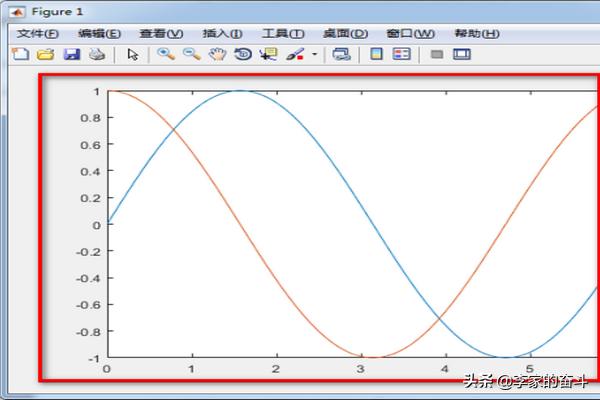Image resolution: width=600 pixels, height=400 pixels.
Task: Open a file using the folder icon
Action: [x=45, y=54]
